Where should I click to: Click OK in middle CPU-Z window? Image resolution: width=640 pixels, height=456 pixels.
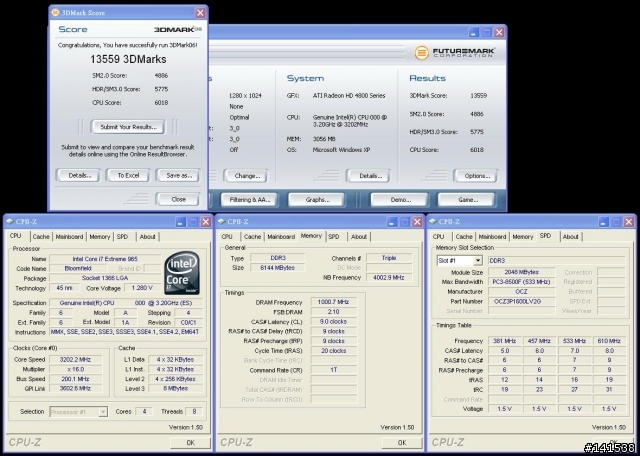(x=402, y=443)
